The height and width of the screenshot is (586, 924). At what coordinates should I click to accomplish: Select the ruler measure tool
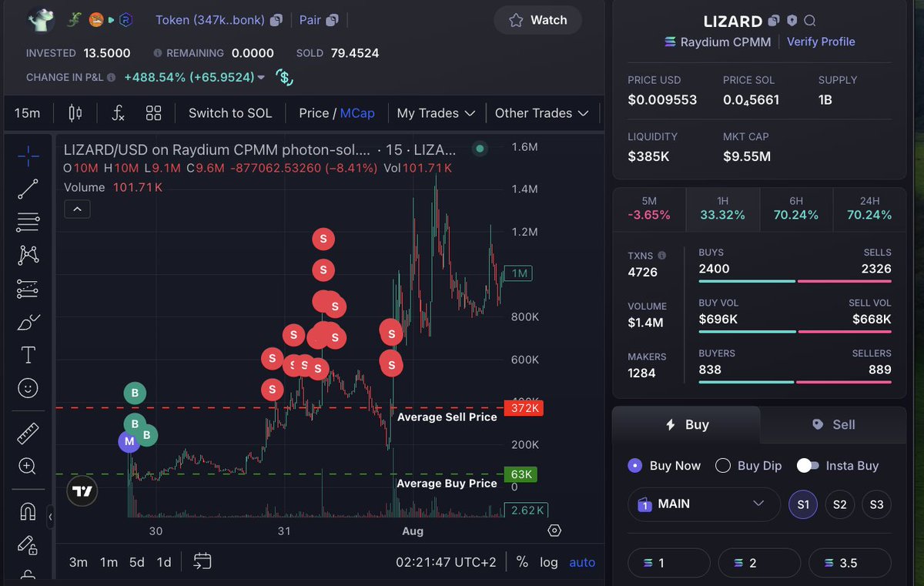[x=28, y=434]
